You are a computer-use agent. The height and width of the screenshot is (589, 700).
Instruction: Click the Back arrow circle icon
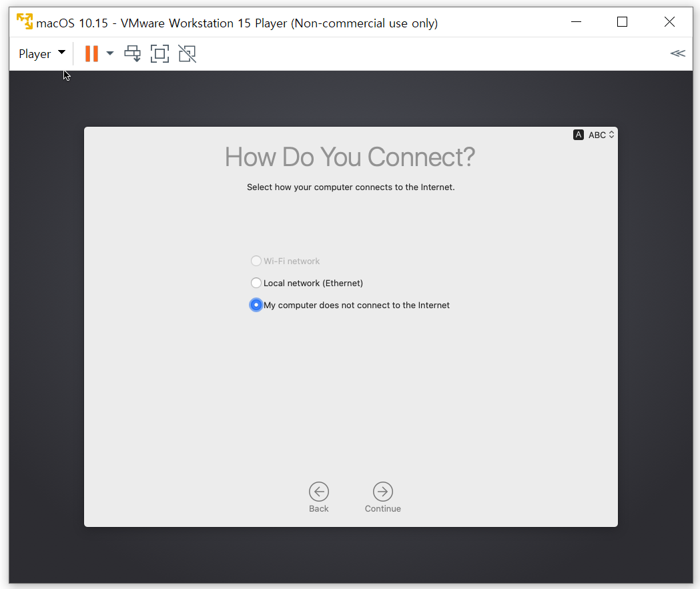click(x=319, y=492)
